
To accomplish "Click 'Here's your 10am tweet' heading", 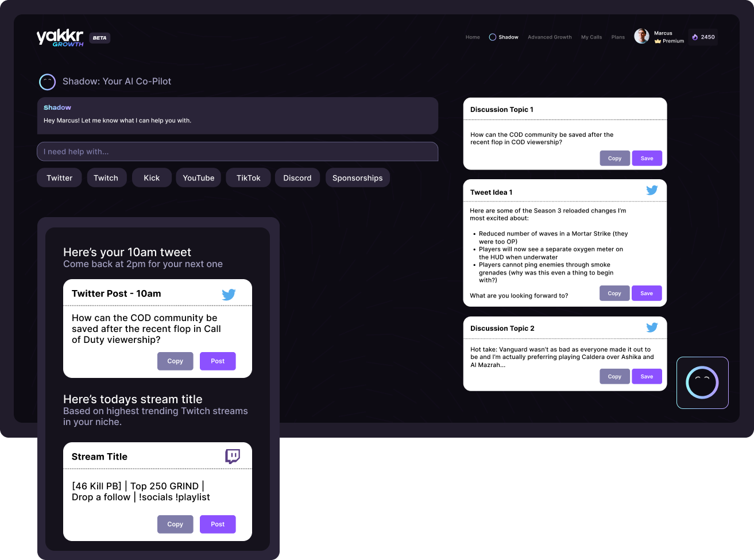I will [x=127, y=252].
